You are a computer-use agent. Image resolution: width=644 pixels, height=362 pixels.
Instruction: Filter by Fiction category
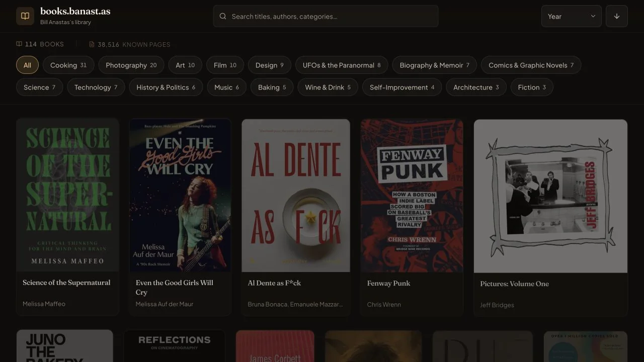(x=532, y=87)
